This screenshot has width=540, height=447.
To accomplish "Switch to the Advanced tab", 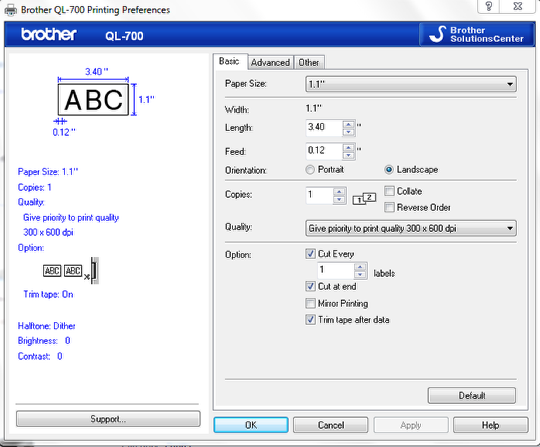I will coord(270,63).
